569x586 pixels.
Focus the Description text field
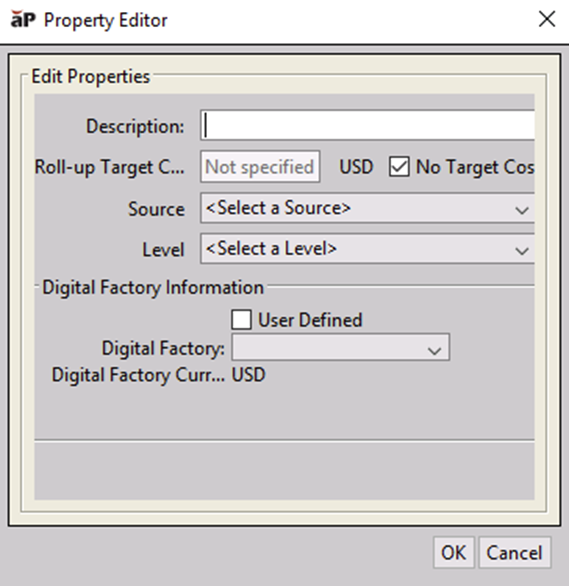[x=367, y=125]
